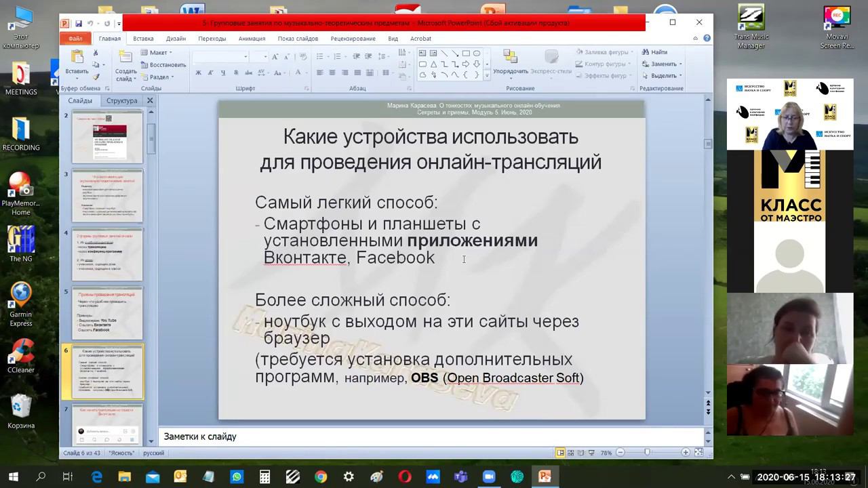Open the Выделить select dropdown
Screen dimensions: 868x488
pos(661,76)
